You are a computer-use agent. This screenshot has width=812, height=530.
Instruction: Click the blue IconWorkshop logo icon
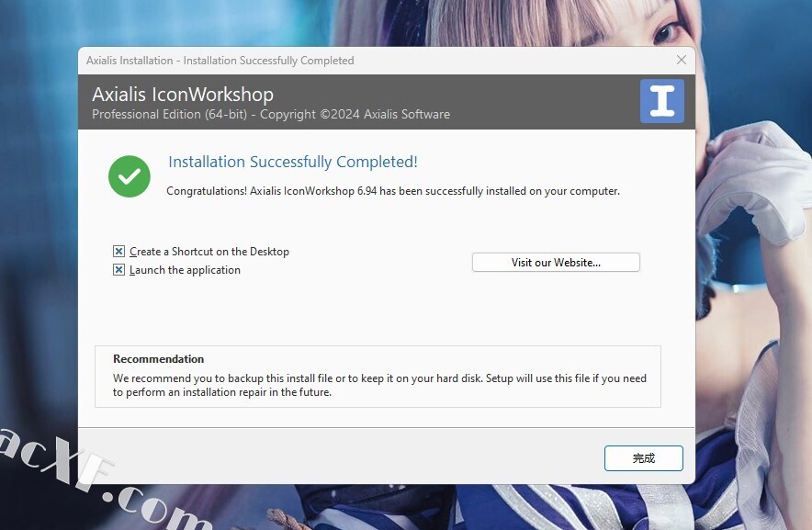662,101
